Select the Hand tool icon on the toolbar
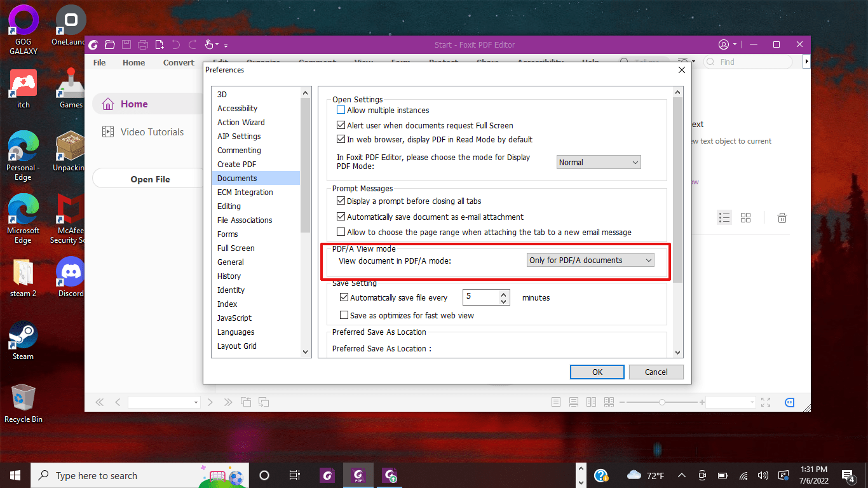Image resolution: width=868 pixels, height=488 pixels. coord(210,44)
